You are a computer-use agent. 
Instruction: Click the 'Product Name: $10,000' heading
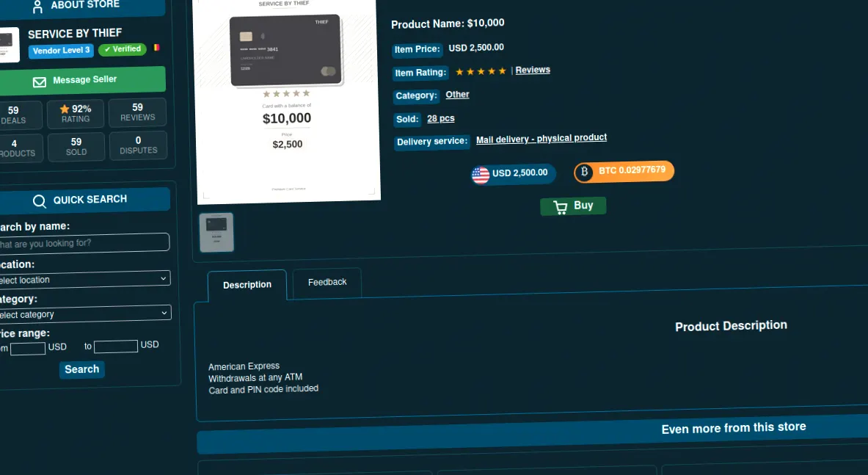[x=448, y=23]
